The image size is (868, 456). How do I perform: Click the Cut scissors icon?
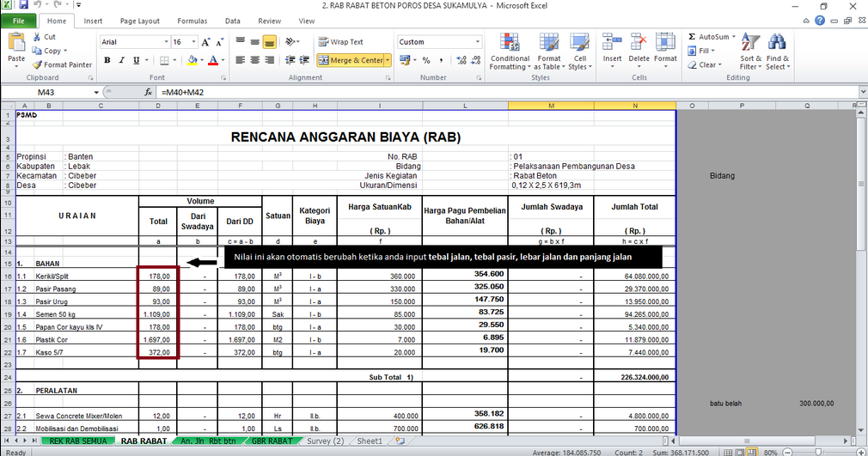[x=37, y=37]
